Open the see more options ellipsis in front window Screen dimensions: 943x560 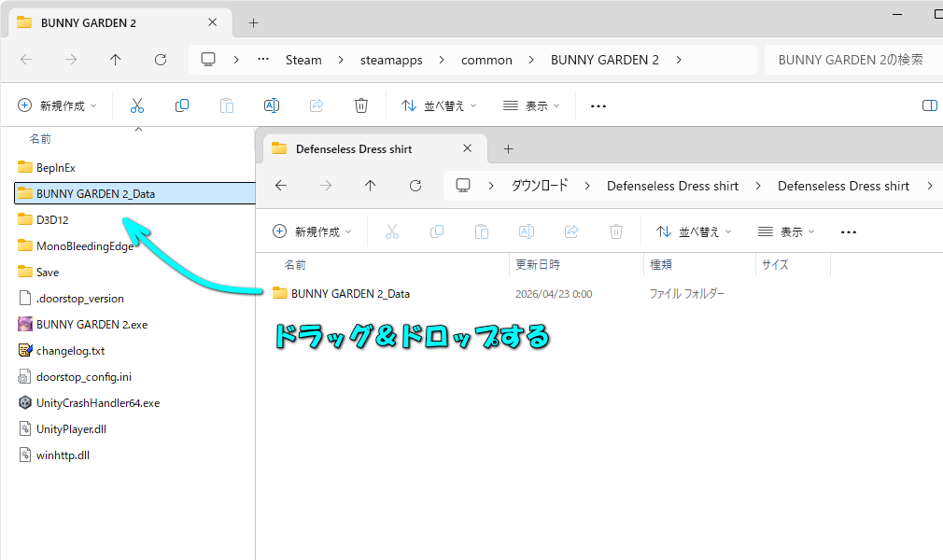coord(848,231)
